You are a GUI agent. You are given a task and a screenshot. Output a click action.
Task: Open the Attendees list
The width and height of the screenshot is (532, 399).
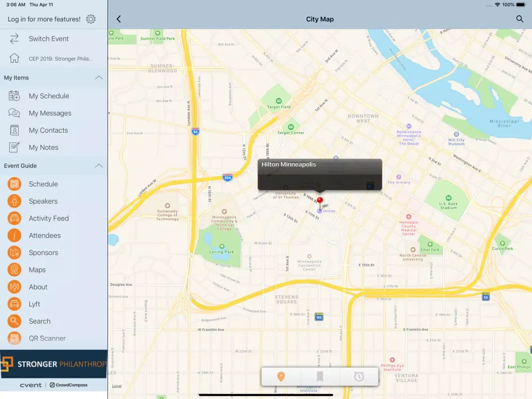tap(53, 236)
